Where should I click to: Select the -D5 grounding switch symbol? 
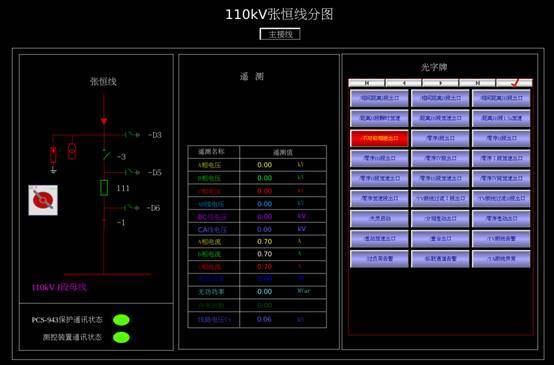(131, 172)
